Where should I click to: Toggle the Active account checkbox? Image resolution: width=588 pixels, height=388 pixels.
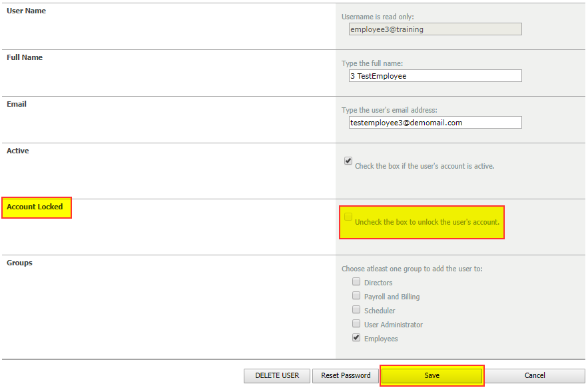point(348,160)
